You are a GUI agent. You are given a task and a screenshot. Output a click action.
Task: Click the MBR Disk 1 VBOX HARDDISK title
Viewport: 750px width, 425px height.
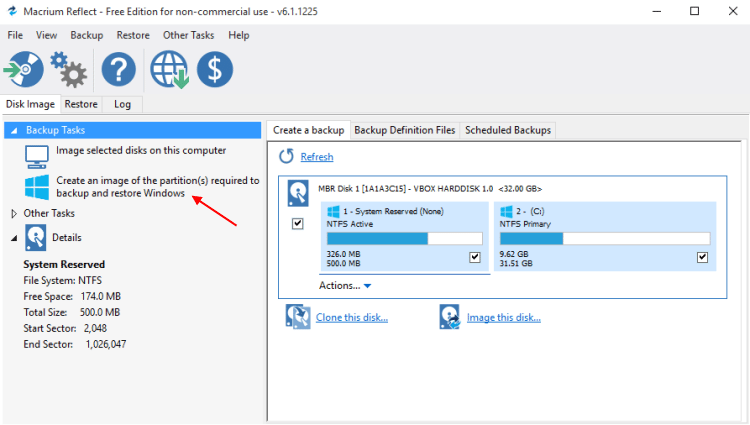430,189
